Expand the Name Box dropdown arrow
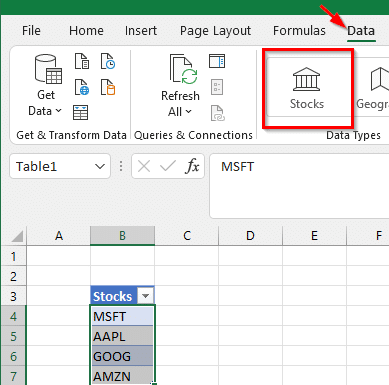 pyautogui.click(x=100, y=166)
